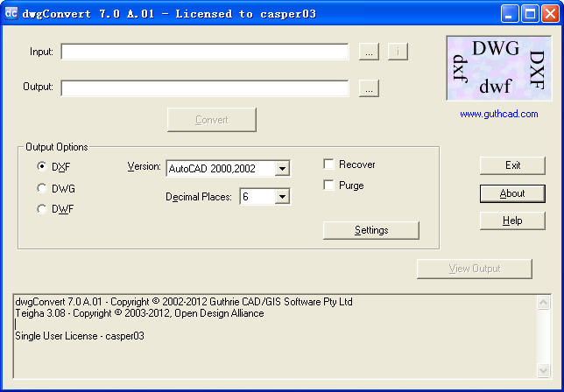The height and width of the screenshot is (392, 564).
Task: Click in the Input path field
Action: 205,52
